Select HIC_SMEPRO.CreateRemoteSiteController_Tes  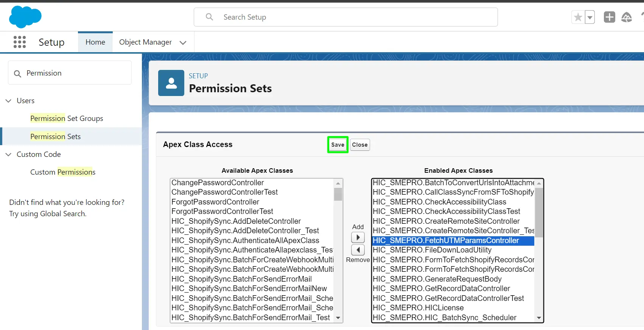pos(453,231)
